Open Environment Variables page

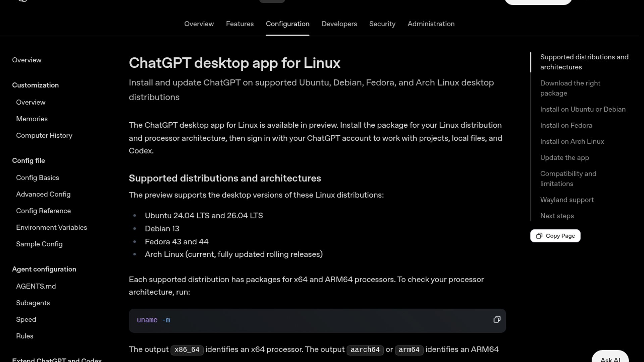pyautogui.click(x=52, y=227)
